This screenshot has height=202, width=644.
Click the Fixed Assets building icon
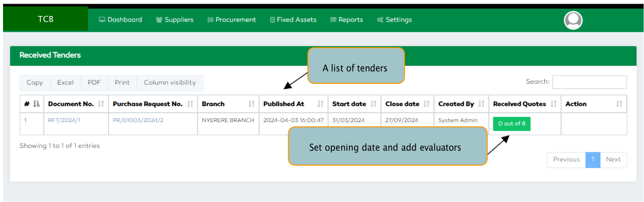pyautogui.click(x=272, y=20)
